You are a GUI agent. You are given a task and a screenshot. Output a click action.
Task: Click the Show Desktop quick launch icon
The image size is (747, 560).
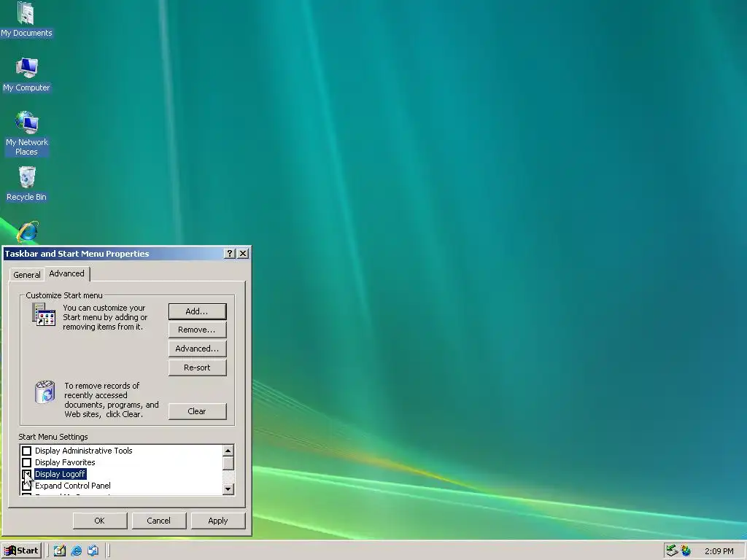[x=60, y=551]
